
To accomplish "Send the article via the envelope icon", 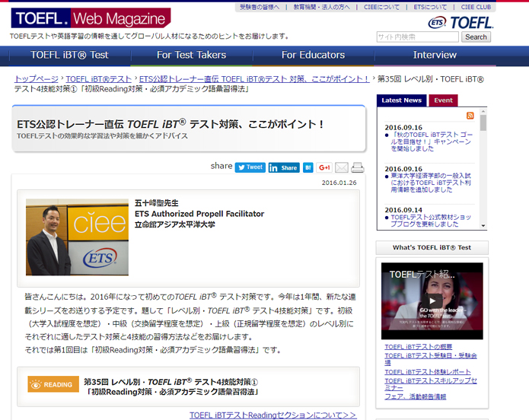I will click(342, 167).
